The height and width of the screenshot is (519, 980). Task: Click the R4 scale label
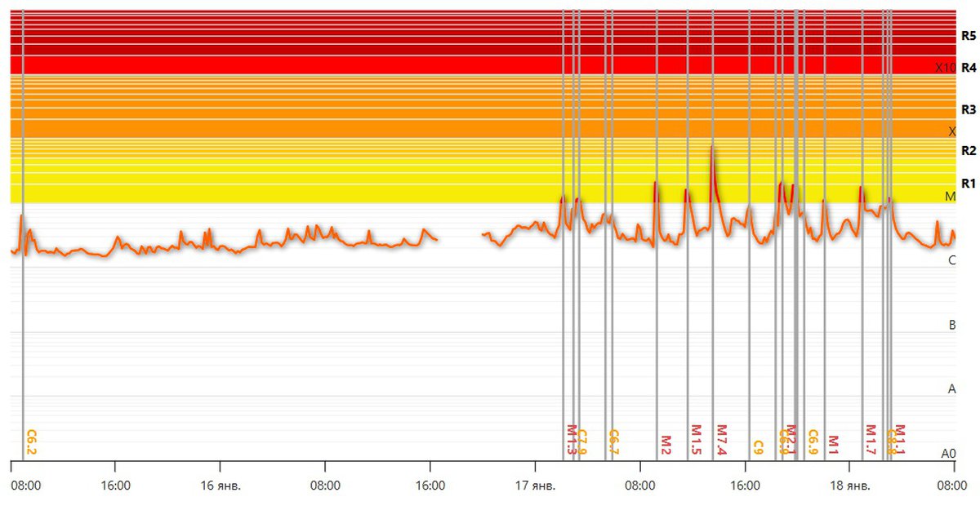coord(969,68)
